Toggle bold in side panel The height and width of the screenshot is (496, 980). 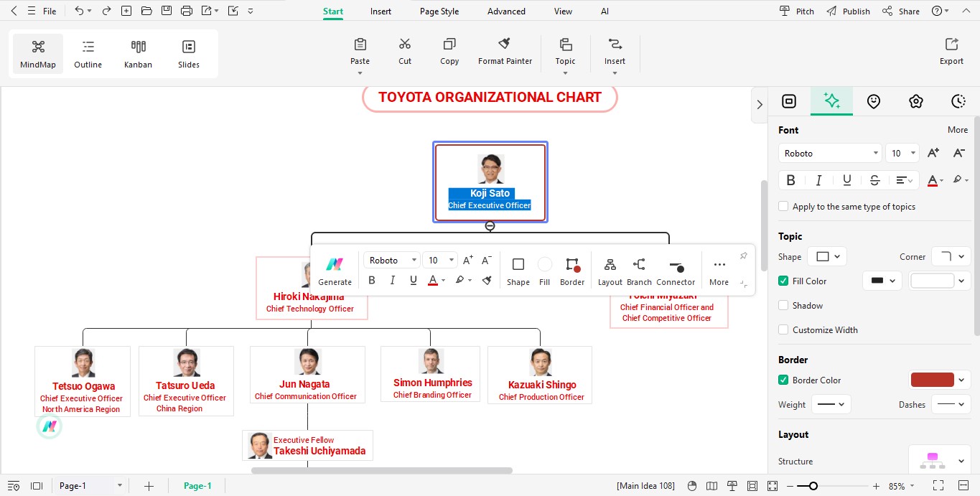(790, 180)
